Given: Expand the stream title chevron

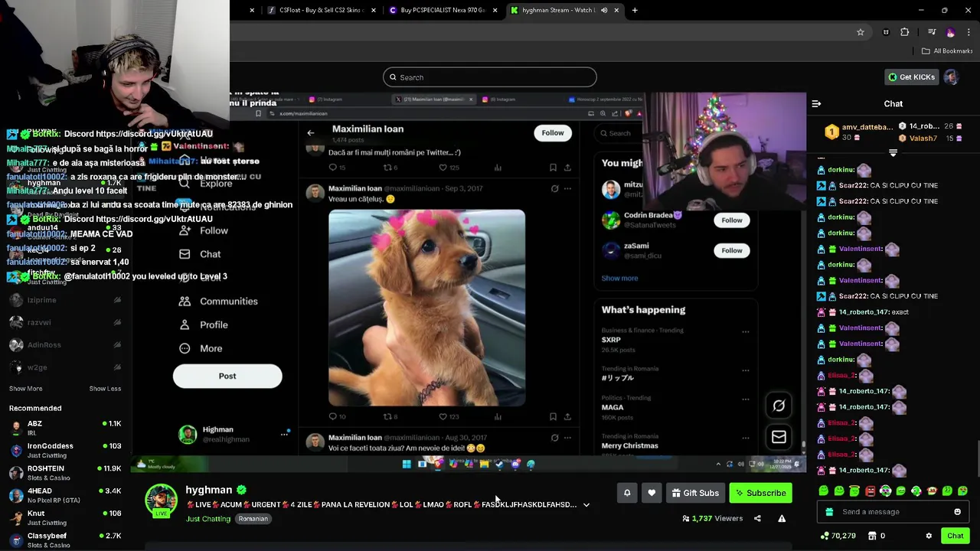Looking at the screenshot, I should tap(586, 505).
